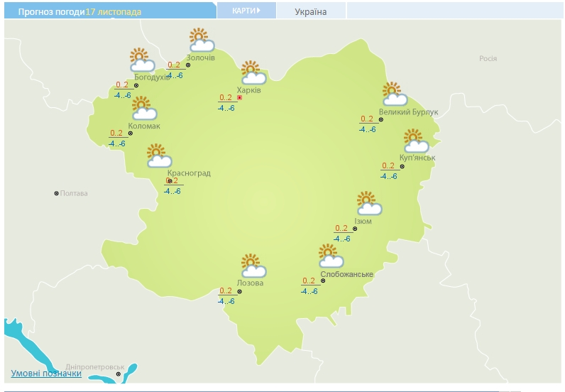Screen dimensions: 565x392
Task: Click the weather icon above Великий Бурлук
Action: click(394, 94)
